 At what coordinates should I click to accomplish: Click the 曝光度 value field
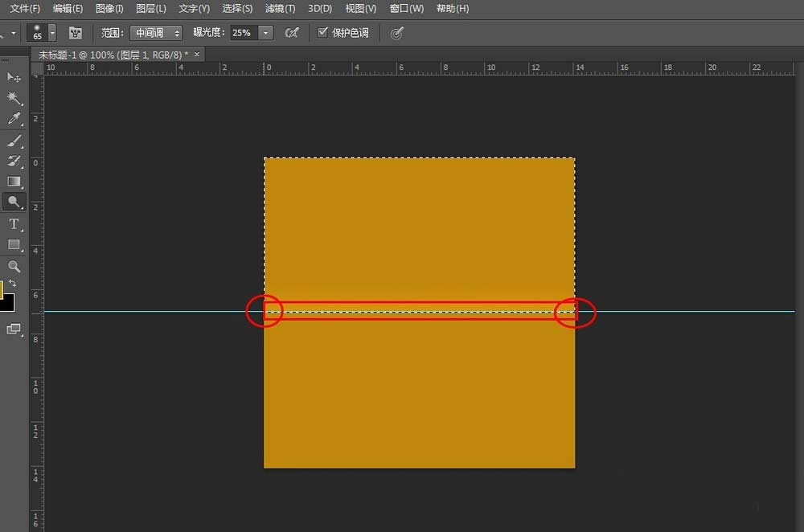(243, 33)
